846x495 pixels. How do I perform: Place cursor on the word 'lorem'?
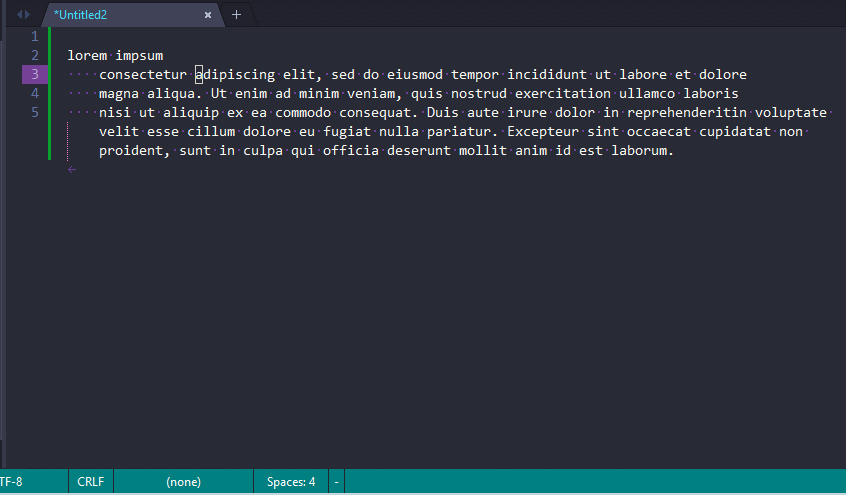tap(87, 55)
